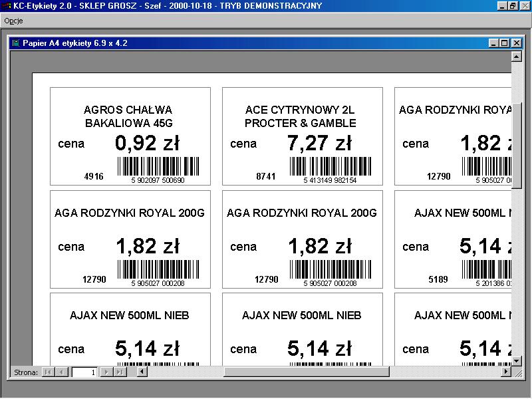Viewport: 532px width, 399px height.
Task: Click horizontal scrollbar left arrow
Action: (142, 372)
